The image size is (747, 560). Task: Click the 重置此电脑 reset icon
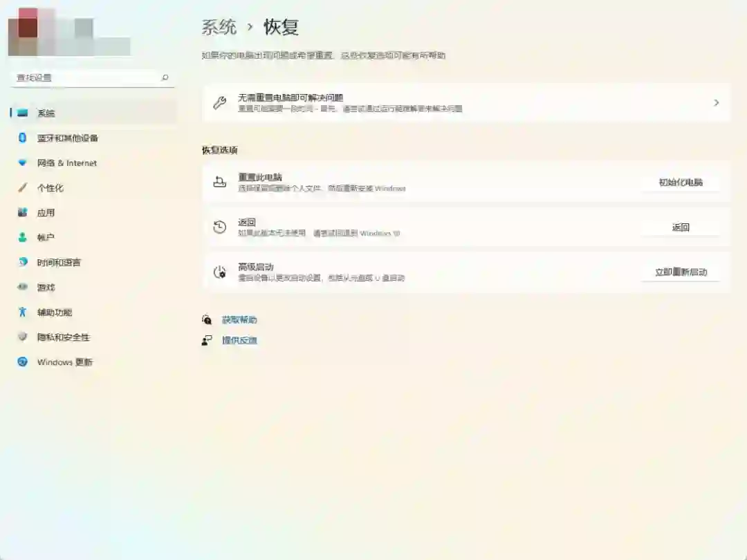click(220, 182)
